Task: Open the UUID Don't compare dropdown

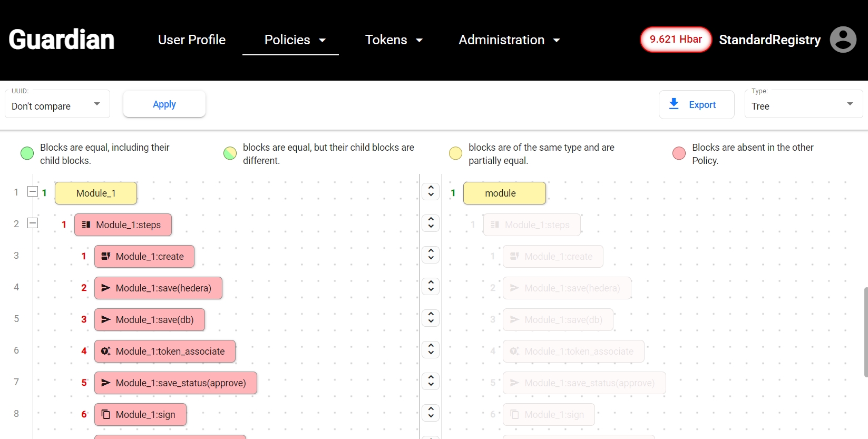Action: coord(57,105)
